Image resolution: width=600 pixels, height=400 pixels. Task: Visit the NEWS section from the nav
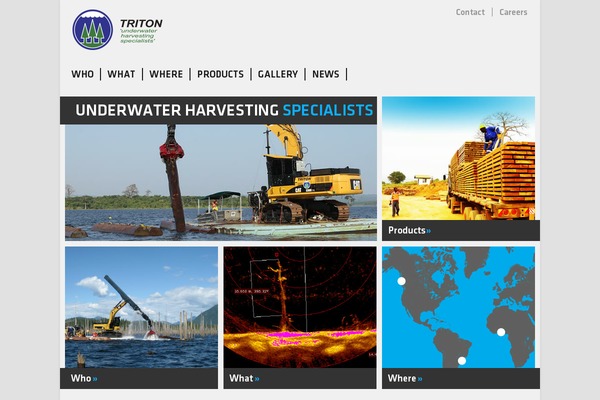click(326, 74)
